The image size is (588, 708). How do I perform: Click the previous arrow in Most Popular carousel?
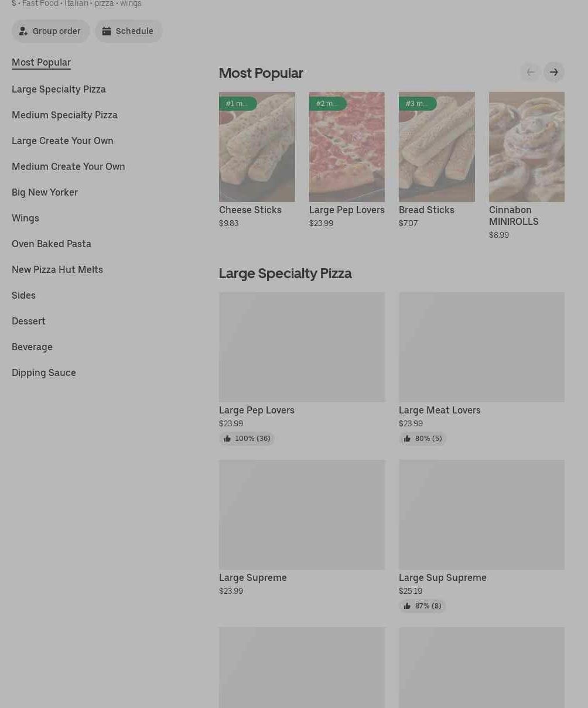[531, 72]
